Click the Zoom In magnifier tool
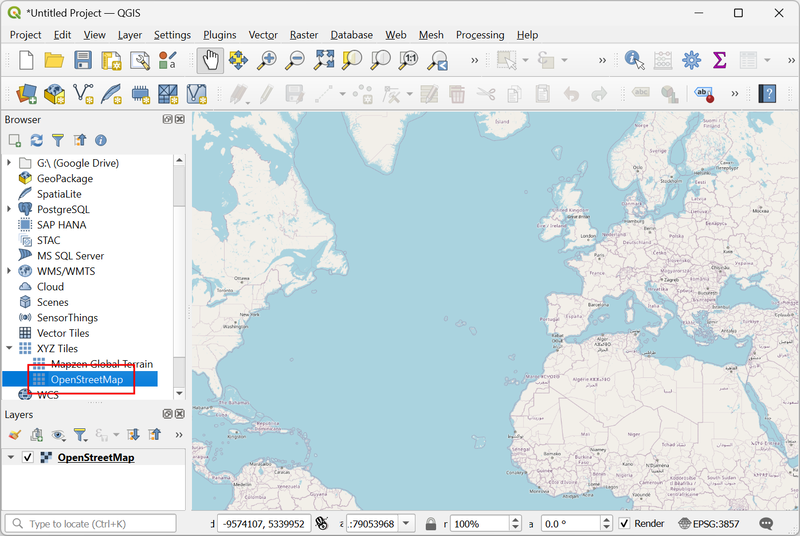The width and height of the screenshot is (800, 536). (266, 60)
